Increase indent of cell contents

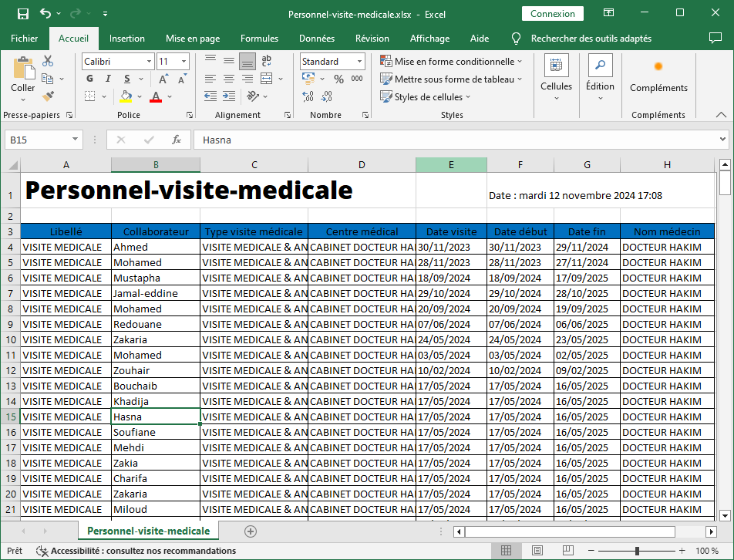229,96
